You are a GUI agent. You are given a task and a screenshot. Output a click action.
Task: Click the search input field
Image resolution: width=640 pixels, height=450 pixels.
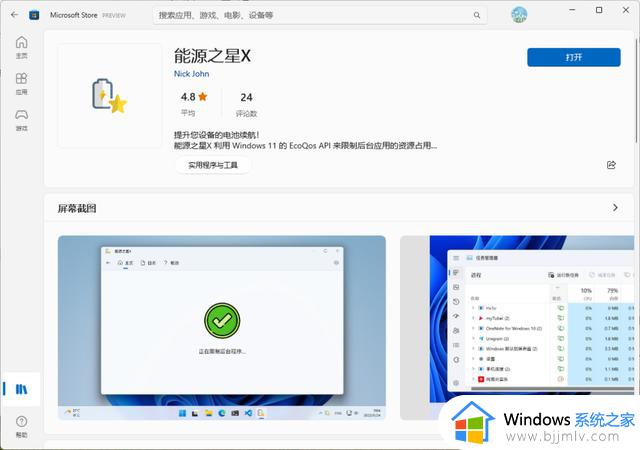pyautogui.click(x=320, y=16)
